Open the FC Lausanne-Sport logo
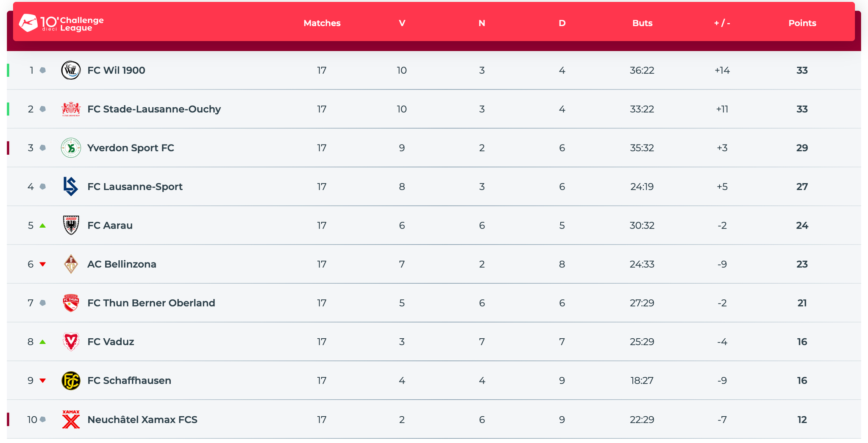Image resolution: width=868 pixels, height=443 pixels. pyautogui.click(x=71, y=187)
